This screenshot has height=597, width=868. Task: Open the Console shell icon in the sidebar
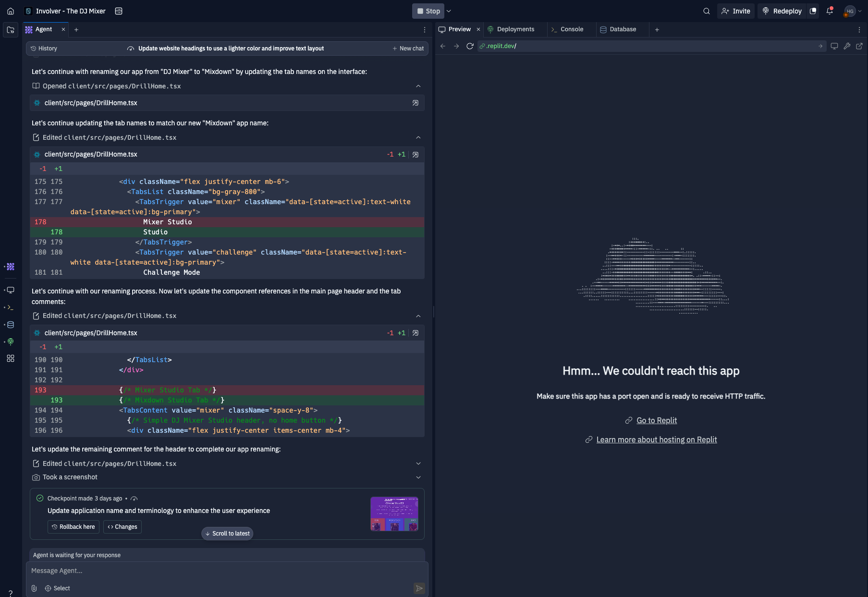click(10, 307)
